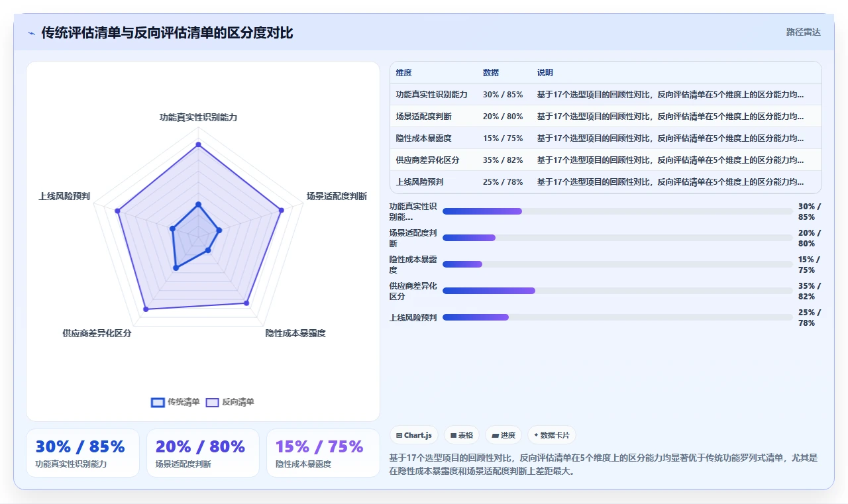
Task: Click the 20% / 80% table cell
Action: pyautogui.click(x=503, y=117)
